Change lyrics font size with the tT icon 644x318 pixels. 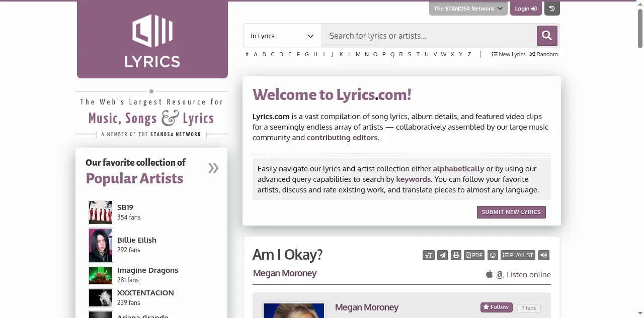429,255
